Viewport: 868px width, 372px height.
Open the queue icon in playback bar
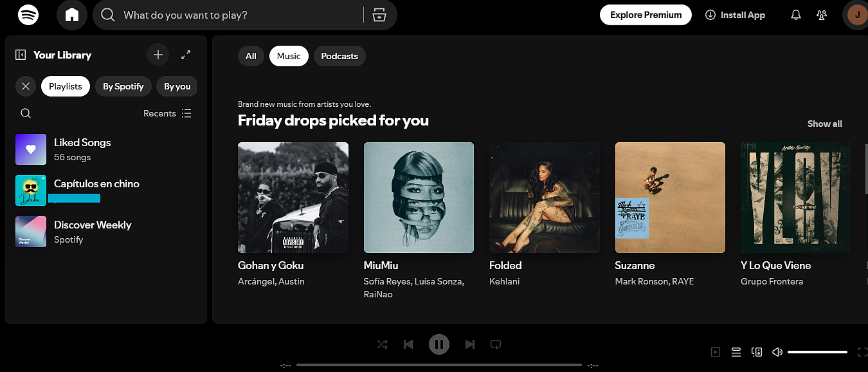point(736,352)
